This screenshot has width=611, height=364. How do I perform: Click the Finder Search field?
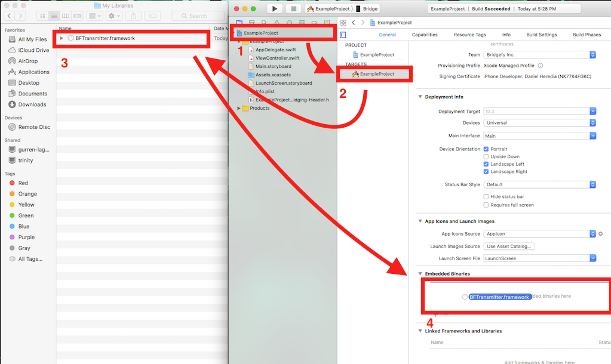point(198,16)
